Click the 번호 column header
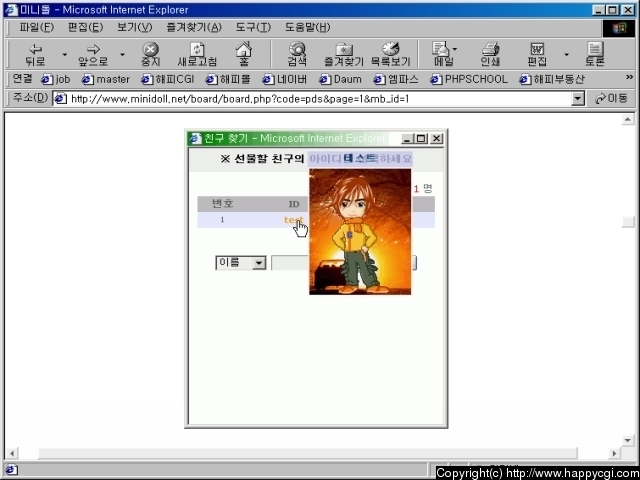 pos(223,204)
